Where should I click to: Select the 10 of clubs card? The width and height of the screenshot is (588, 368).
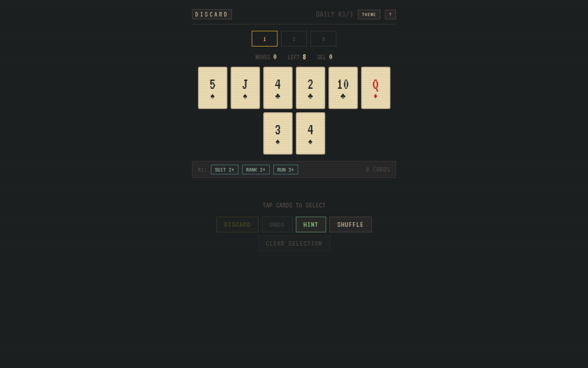343,88
